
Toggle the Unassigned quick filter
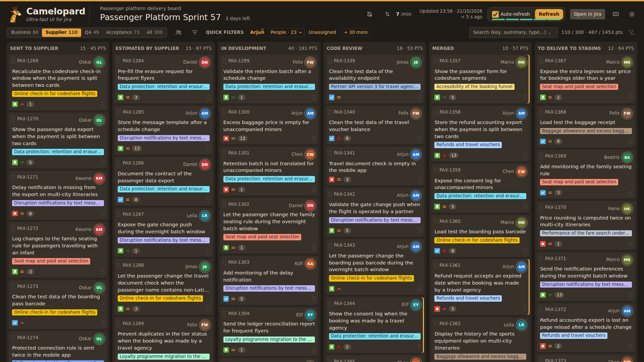pyautogui.click(x=322, y=32)
